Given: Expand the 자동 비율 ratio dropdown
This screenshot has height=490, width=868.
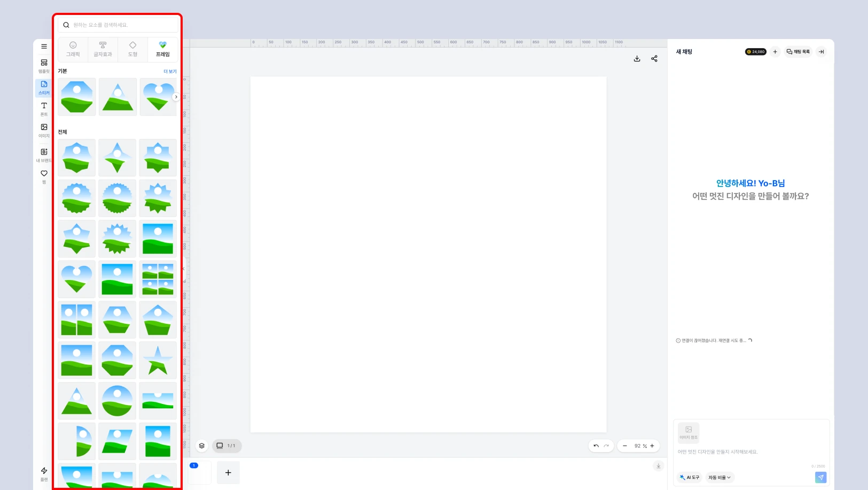Looking at the screenshot, I should tap(720, 477).
